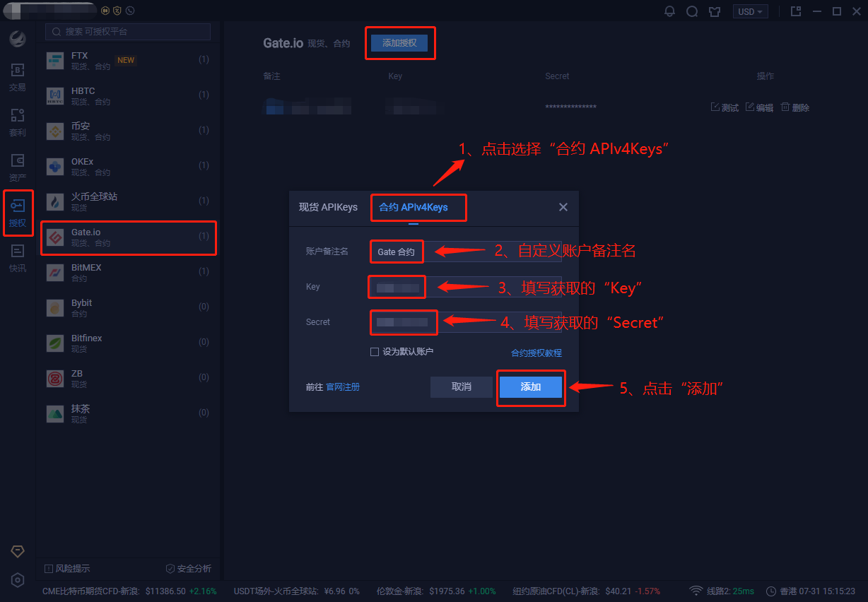This screenshot has height=602, width=868.
Task: Switch to 合约 APIv4Keys tab
Action: point(414,208)
